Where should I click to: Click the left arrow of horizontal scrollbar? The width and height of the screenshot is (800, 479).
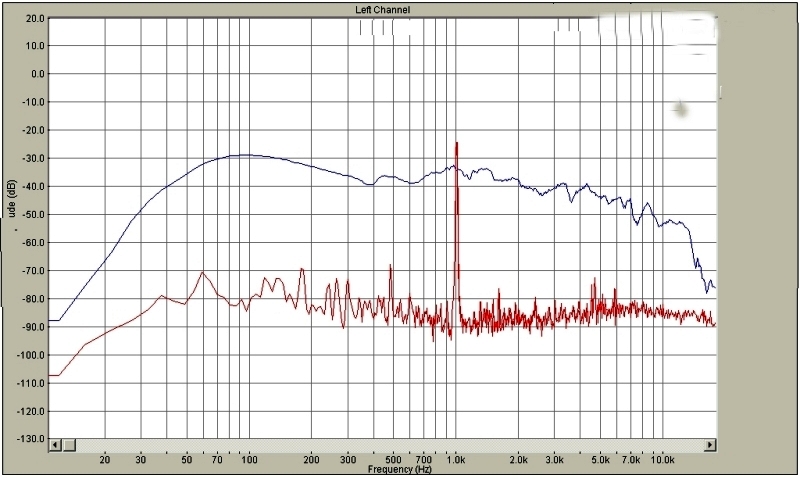[x=55, y=444]
